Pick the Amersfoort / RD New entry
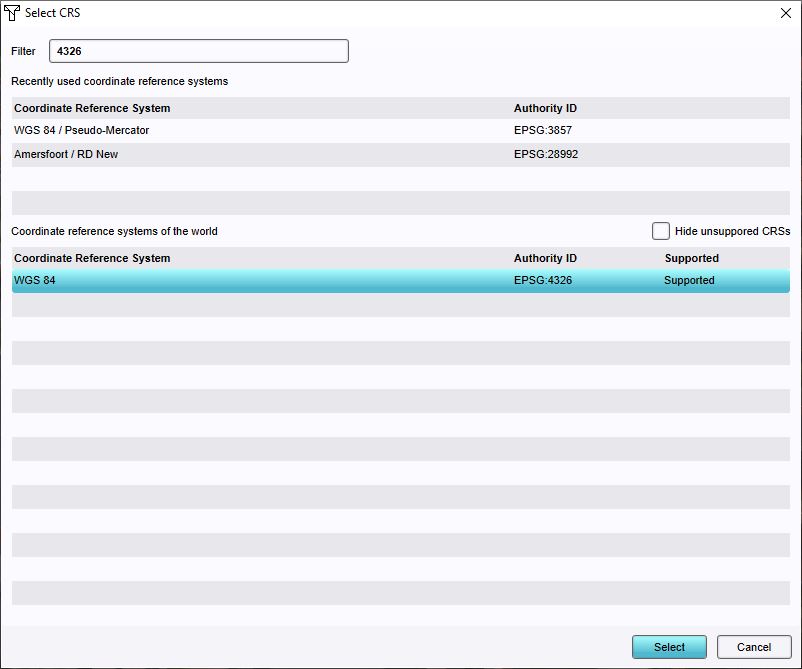This screenshot has width=802, height=669. pos(66,154)
